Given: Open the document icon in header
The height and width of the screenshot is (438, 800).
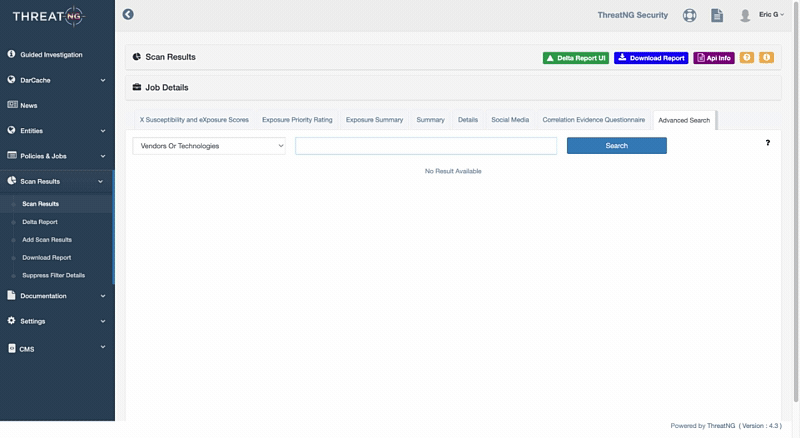Looking at the screenshot, I should [x=717, y=15].
